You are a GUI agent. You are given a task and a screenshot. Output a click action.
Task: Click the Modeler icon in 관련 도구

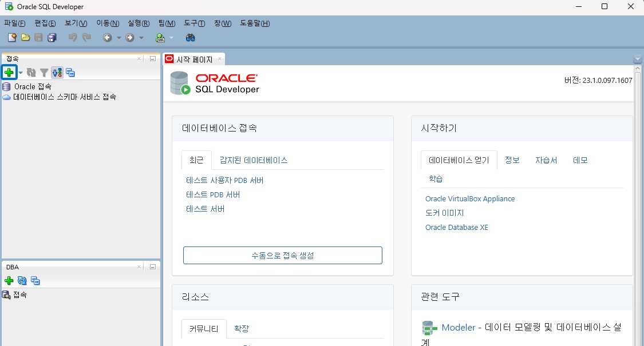point(429,328)
